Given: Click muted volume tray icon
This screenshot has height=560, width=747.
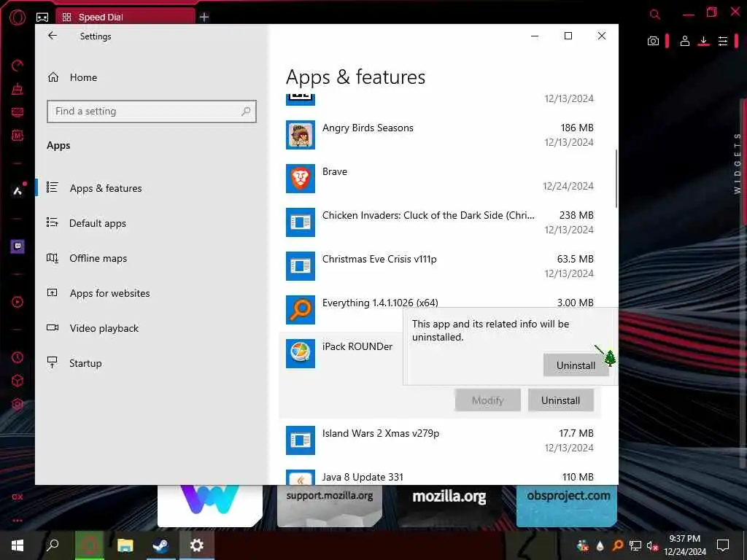Looking at the screenshot, I should click(652, 545).
